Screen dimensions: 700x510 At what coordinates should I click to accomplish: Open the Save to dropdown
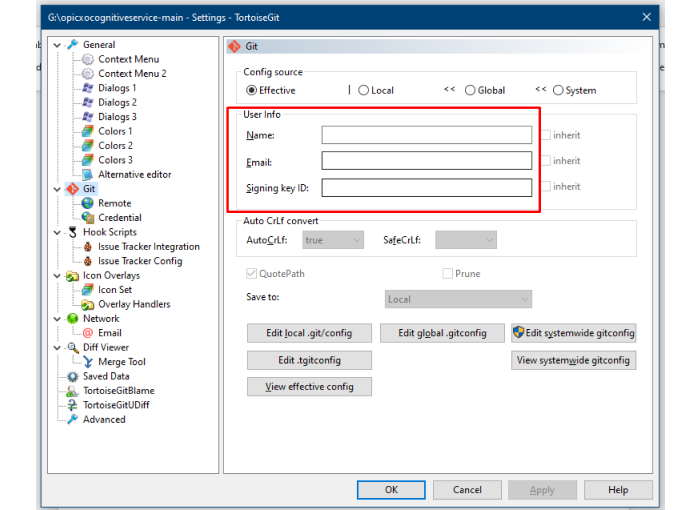click(x=458, y=299)
